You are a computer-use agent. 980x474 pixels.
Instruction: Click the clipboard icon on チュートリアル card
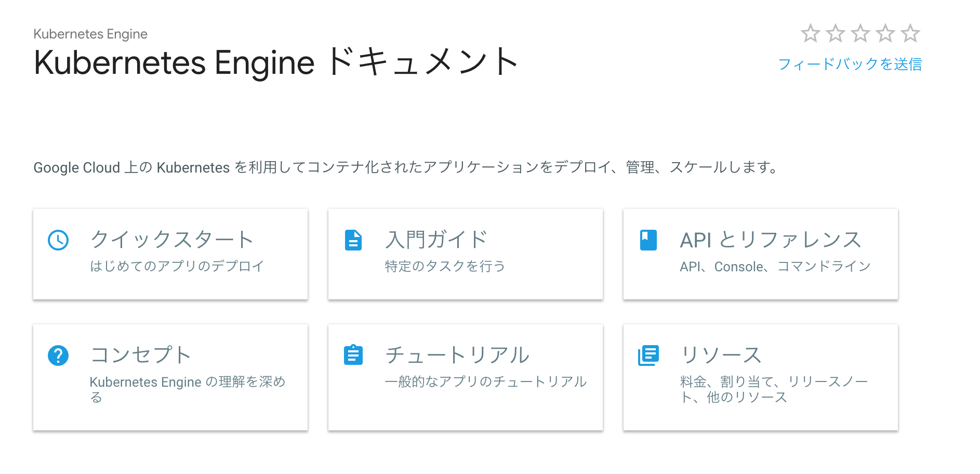353,355
